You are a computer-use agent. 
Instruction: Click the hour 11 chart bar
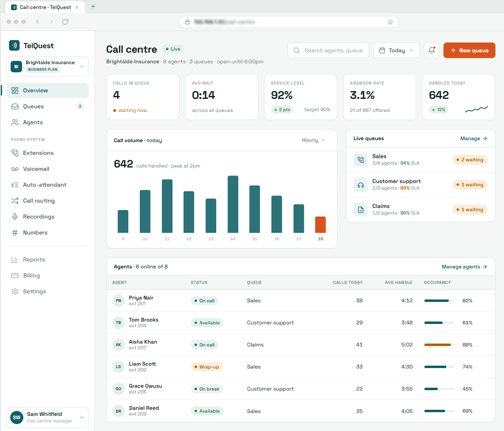click(x=167, y=206)
